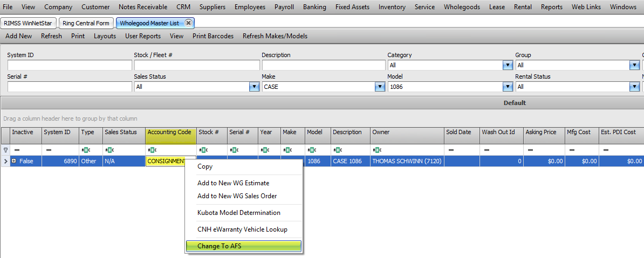Click Inactive column equals filter operator
This screenshot has height=258, width=644.
[17, 150]
